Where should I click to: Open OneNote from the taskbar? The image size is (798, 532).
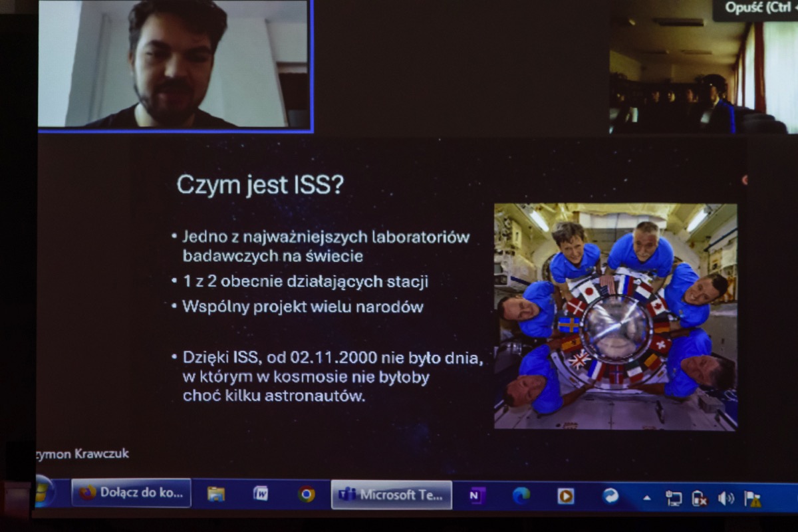point(477,495)
